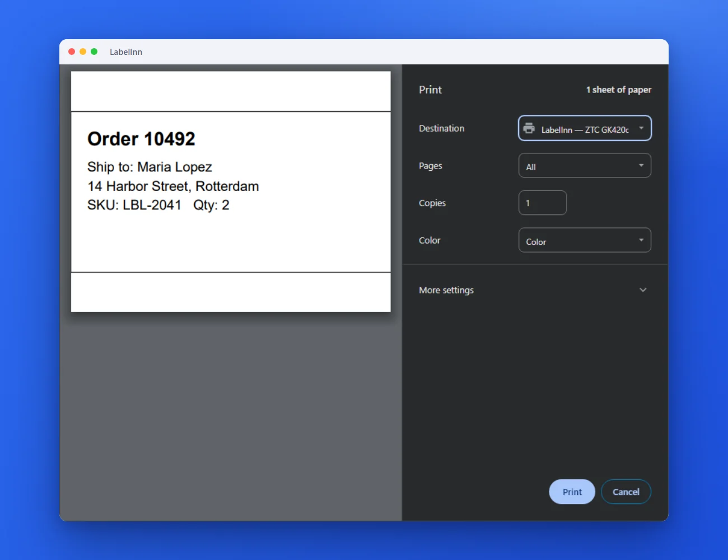Click '1 sheet of paper' summary text
This screenshot has height=560, width=728.
619,90
